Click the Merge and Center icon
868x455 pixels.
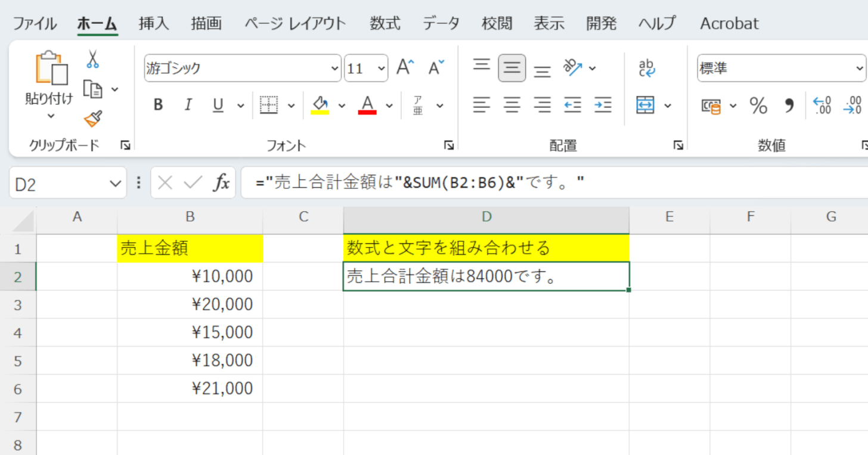pos(646,106)
